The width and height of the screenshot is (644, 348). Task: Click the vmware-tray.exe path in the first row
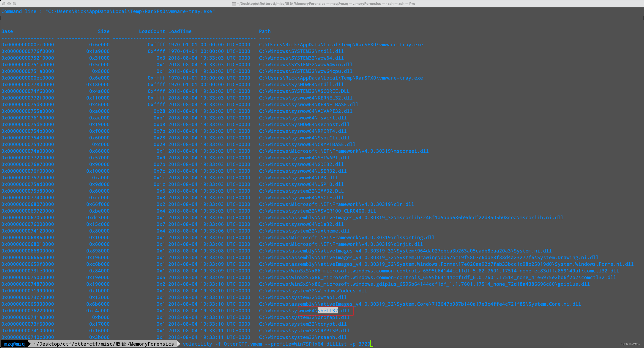(340, 44)
